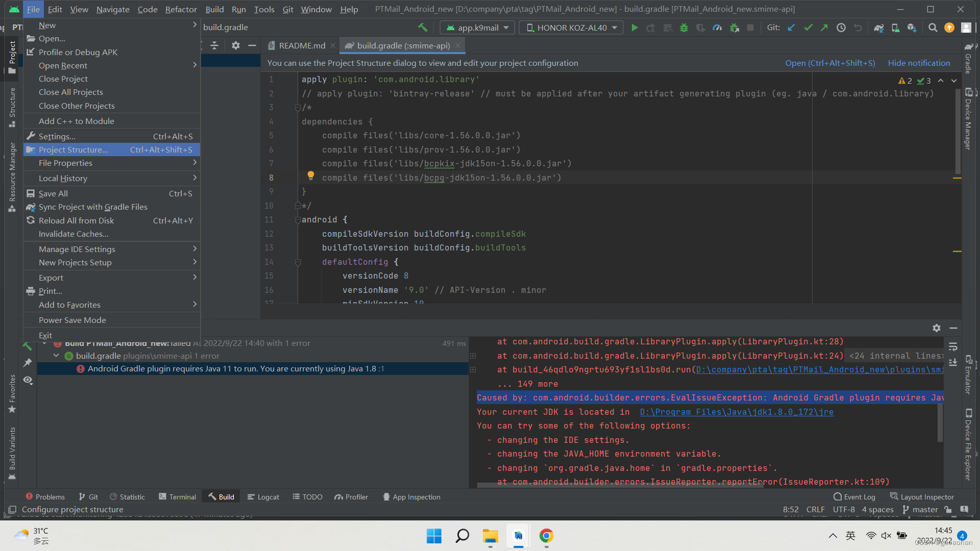Open the Profiler gauge icon in toolbar

(x=717, y=28)
